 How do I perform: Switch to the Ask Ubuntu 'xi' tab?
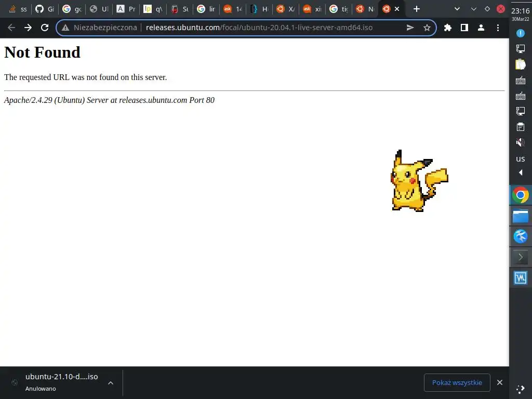(x=312, y=9)
